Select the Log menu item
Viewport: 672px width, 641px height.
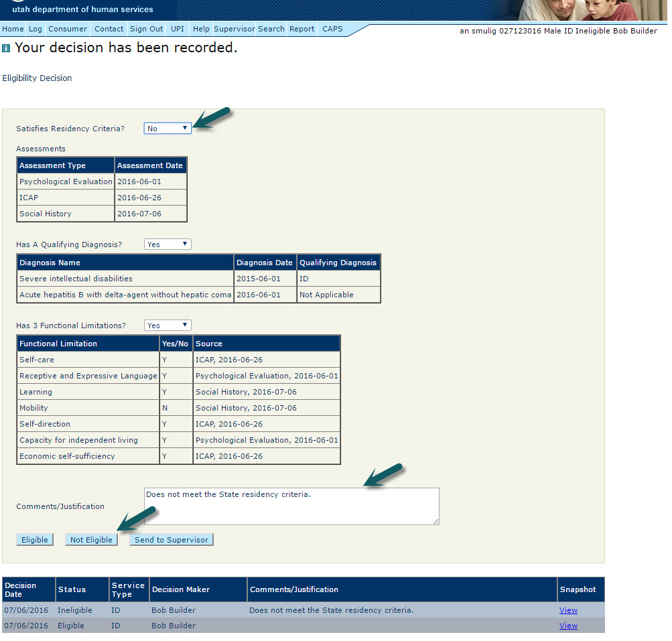36,29
